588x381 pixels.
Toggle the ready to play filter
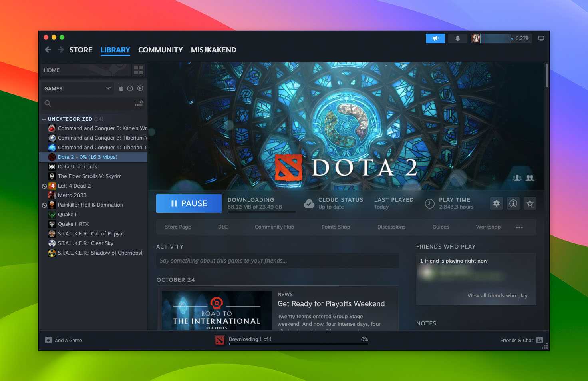point(140,88)
